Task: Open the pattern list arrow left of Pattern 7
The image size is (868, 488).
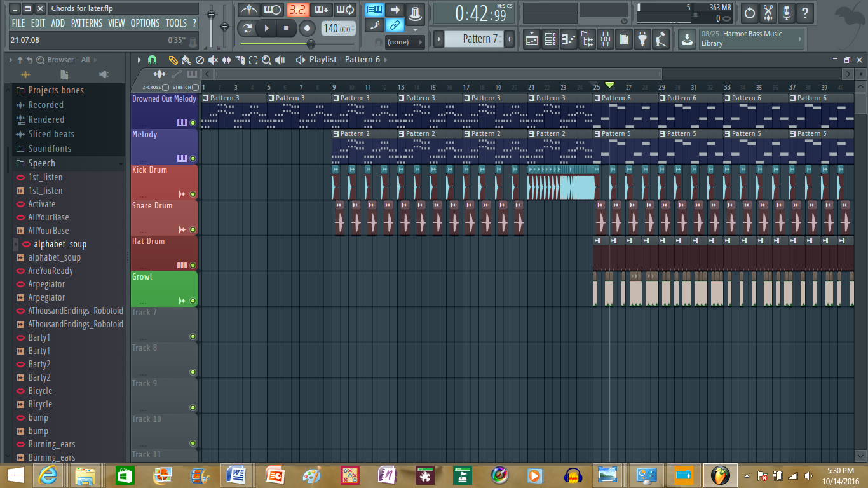Action: pyautogui.click(x=438, y=39)
